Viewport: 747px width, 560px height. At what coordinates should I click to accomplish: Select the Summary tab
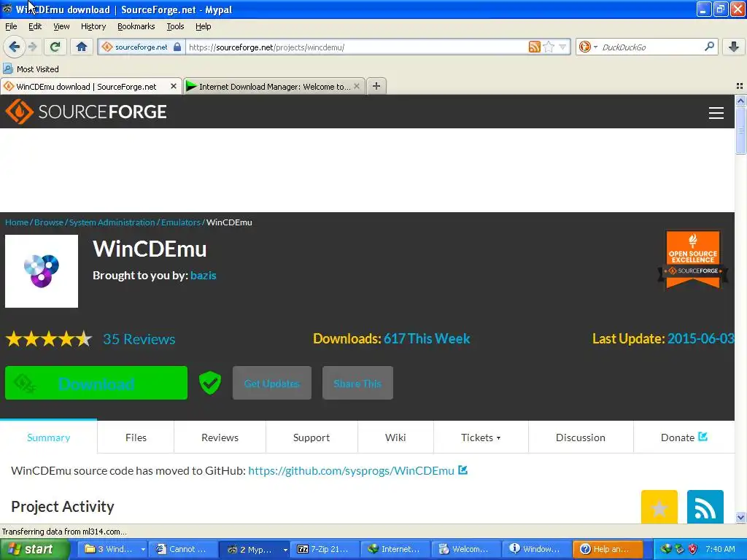[x=49, y=437]
